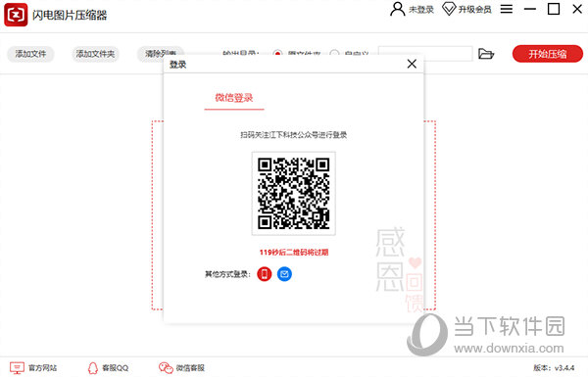The width and height of the screenshot is (588, 377).
Task: Click the 升级会员 text
Action: tap(474, 10)
